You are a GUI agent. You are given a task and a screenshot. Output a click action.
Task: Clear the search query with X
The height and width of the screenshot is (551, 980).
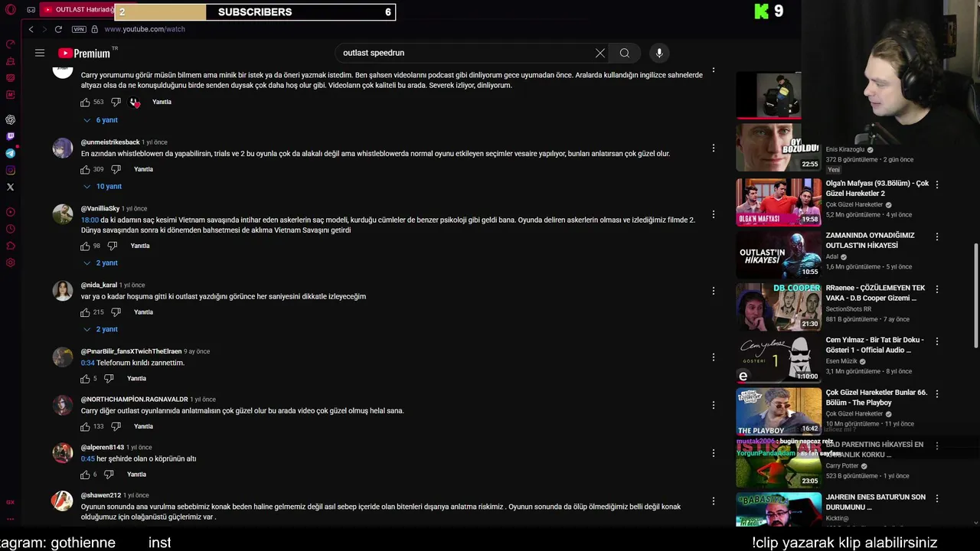click(x=600, y=53)
